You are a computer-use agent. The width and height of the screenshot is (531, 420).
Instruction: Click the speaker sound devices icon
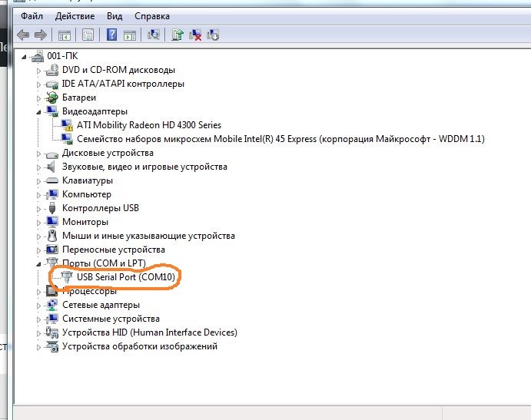pos(51,167)
